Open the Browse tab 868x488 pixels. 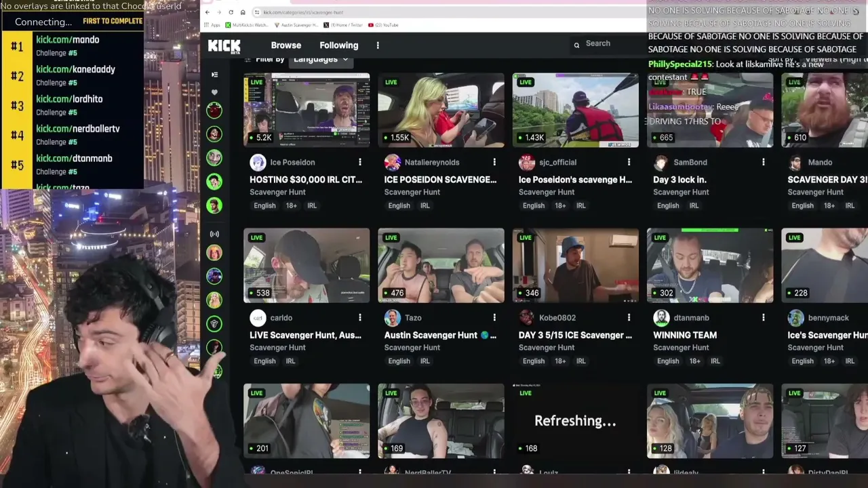pyautogui.click(x=286, y=45)
